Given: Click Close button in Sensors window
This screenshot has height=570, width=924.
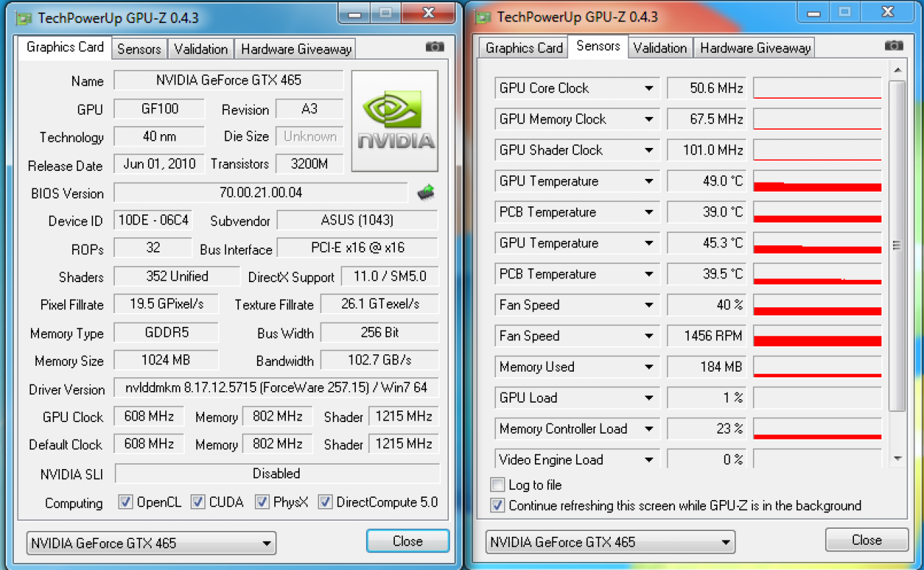Looking at the screenshot, I should click(866, 540).
